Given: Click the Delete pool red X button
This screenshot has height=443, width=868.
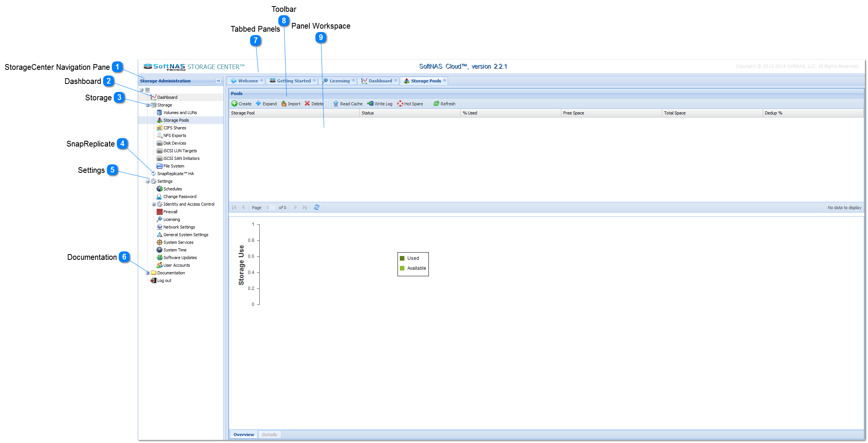Looking at the screenshot, I should tap(307, 103).
